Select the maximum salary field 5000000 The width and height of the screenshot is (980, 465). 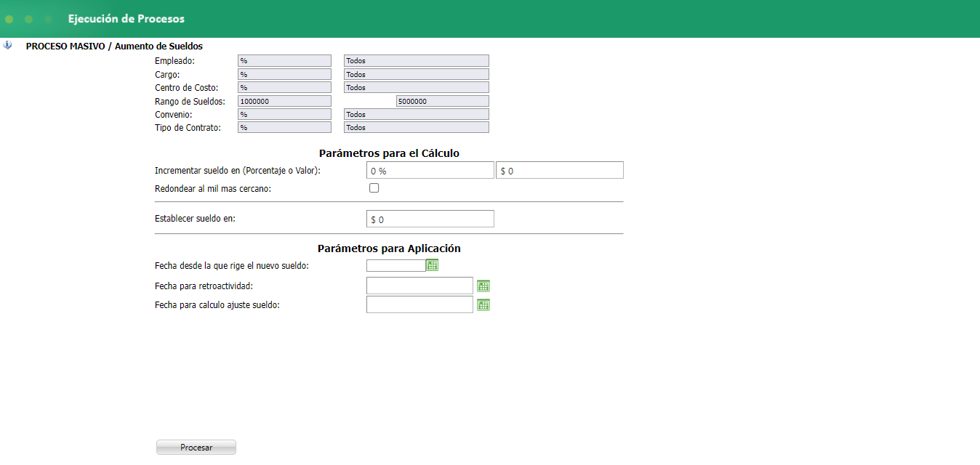point(443,101)
